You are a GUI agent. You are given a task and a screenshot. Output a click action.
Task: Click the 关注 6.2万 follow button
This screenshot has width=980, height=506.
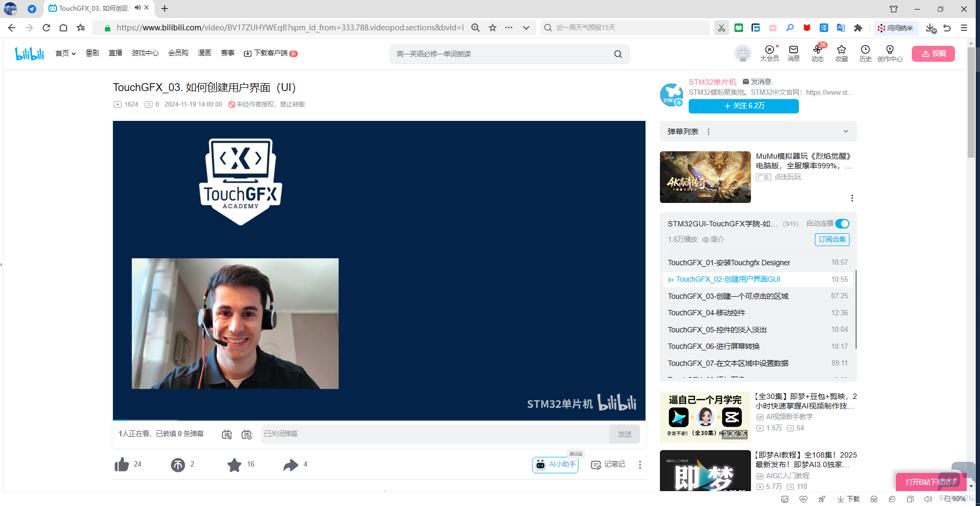pyautogui.click(x=744, y=106)
